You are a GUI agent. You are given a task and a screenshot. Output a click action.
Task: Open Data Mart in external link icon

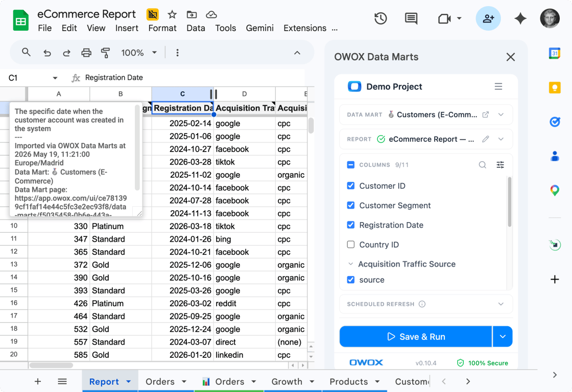point(486,114)
